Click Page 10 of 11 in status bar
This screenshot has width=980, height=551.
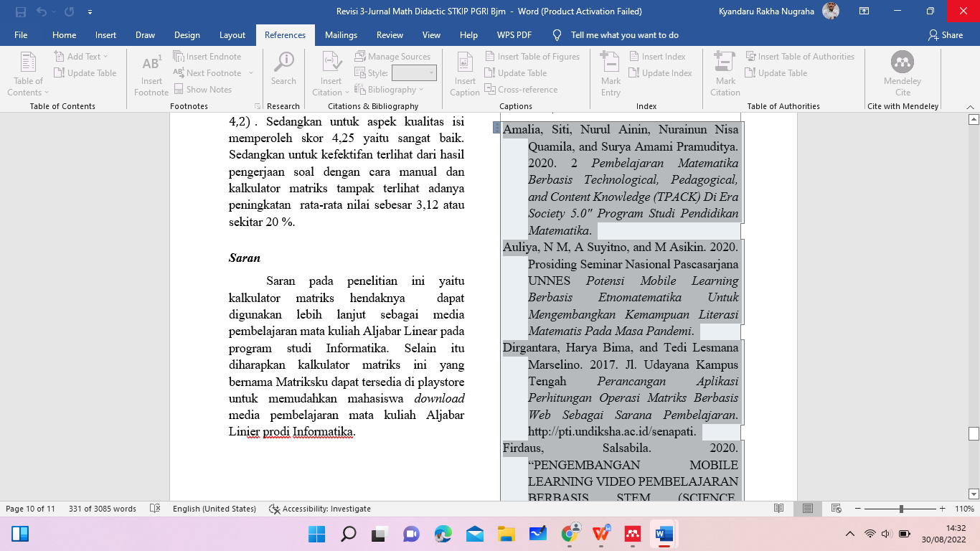click(x=30, y=509)
